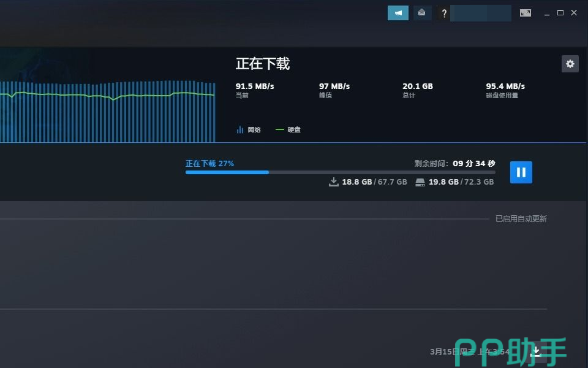
Task: Pause the current download
Action: coord(521,172)
